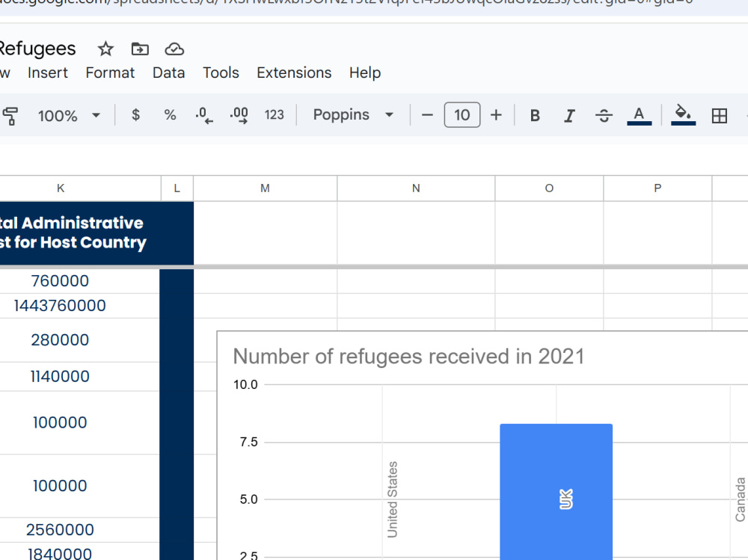The width and height of the screenshot is (748, 560).
Task: Open the Extensions menu
Action: [x=294, y=73]
